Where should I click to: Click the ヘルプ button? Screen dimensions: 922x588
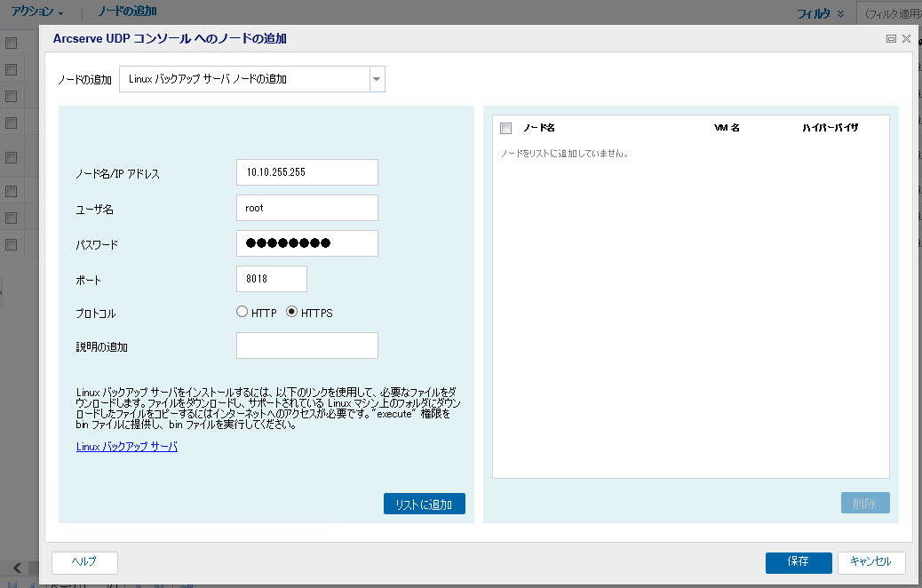pos(84,562)
